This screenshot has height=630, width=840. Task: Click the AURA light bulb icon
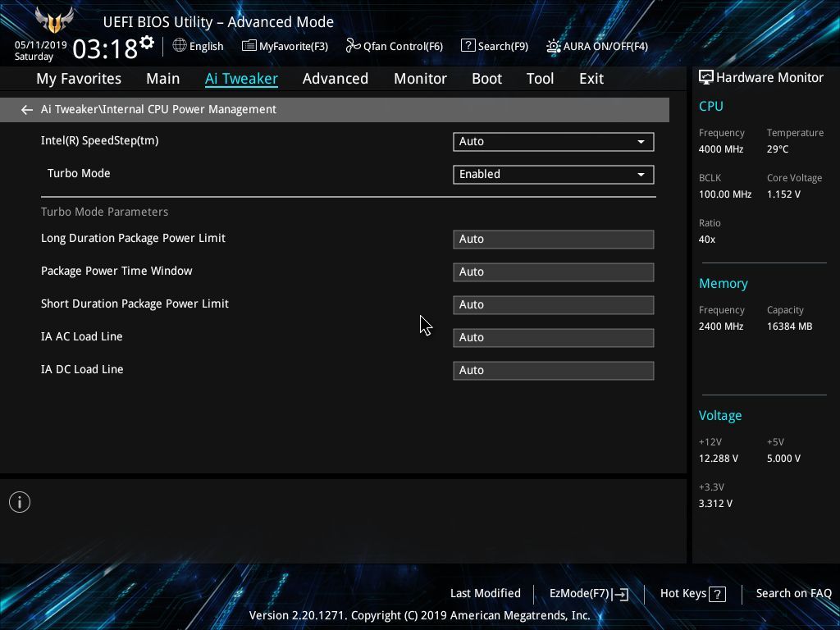coord(554,46)
